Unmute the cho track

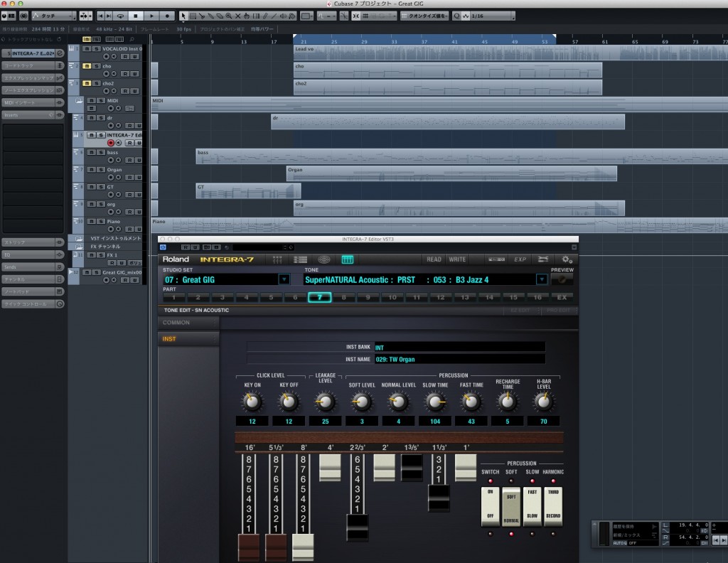pyautogui.click(x=87, y=66)
